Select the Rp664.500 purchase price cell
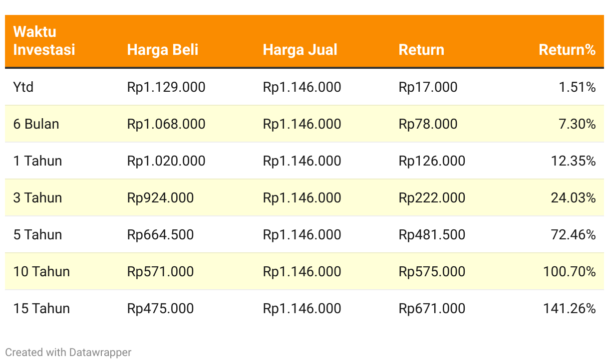Viewport: 609px width, 364px height. coord(160,235)
